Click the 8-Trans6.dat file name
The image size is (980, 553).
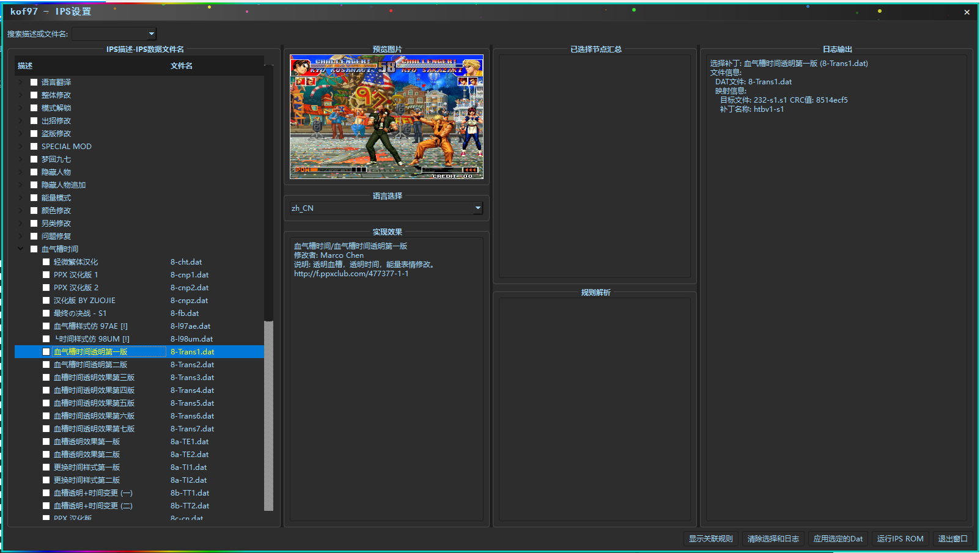[x=192, y=416]
